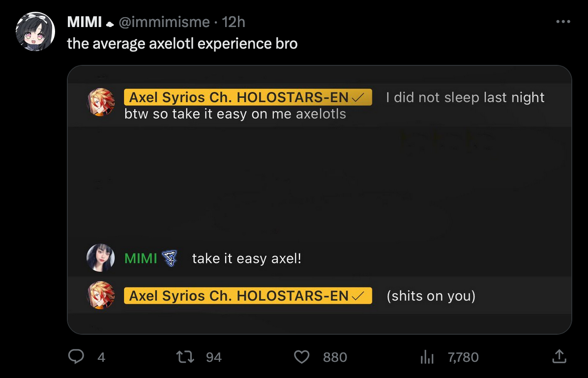Open the three-dot more options menu
Screen dimensions: 588x378
point(563,22)
